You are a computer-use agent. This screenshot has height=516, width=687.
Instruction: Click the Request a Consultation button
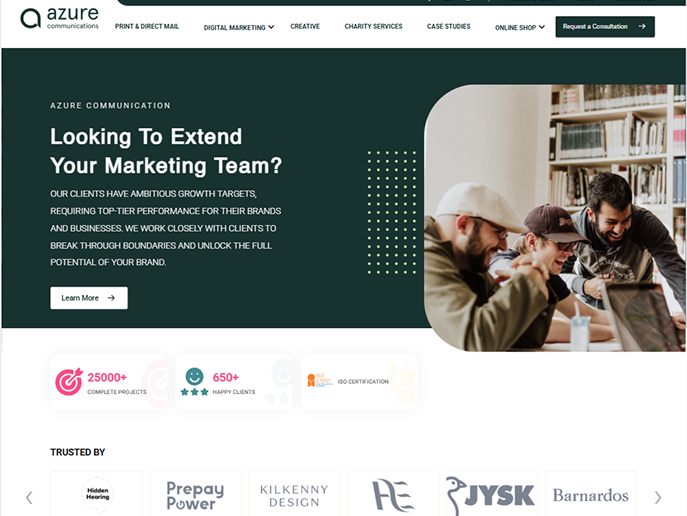tap(605, 27)
